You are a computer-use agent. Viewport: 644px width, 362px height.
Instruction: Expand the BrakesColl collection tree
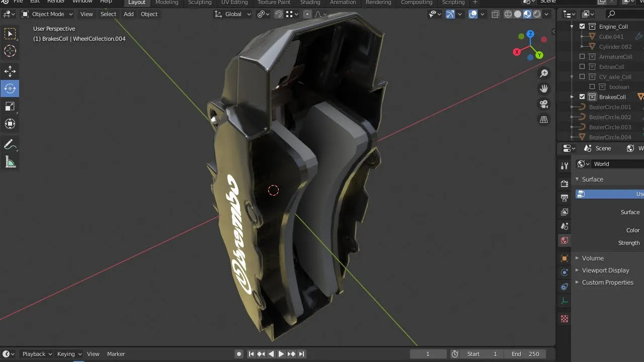tap(572, 97)
